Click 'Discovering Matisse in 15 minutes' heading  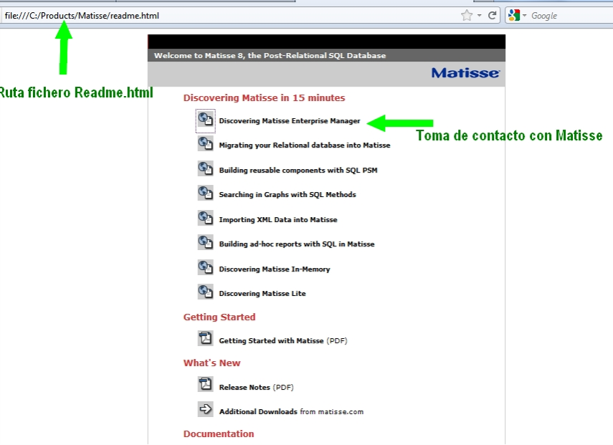264,98
